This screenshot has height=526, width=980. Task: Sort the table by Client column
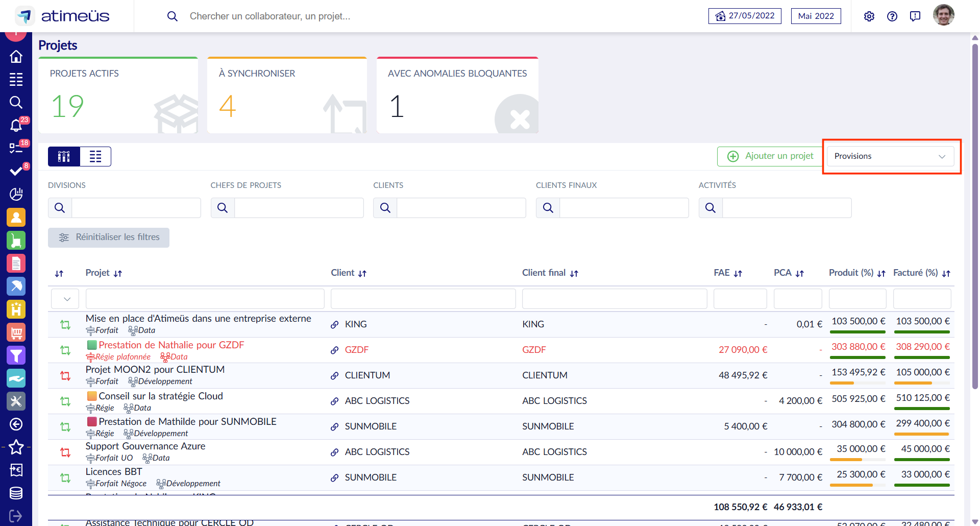click(362, 273)
